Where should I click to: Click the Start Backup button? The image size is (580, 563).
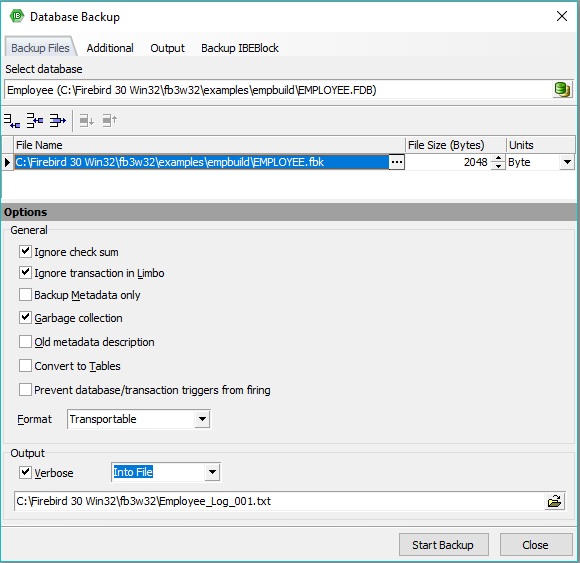pyautogui.click(x=444, y=545)
